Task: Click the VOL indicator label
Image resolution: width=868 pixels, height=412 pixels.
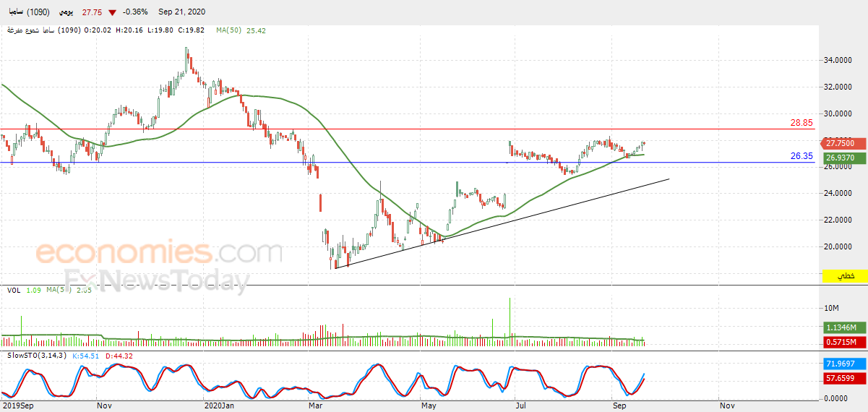Action: 14,290
